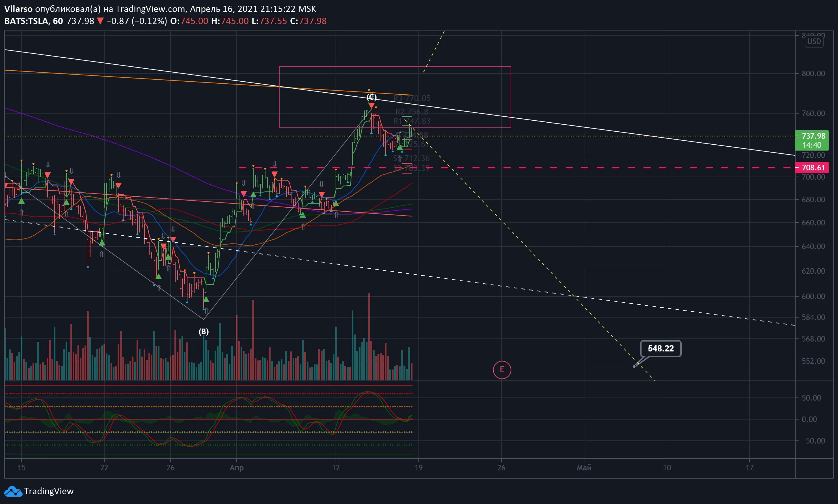Click the closing price value C:737.98
Image resolution: width=838 pixels, height=504 pixels.
(x=308, y=21)
